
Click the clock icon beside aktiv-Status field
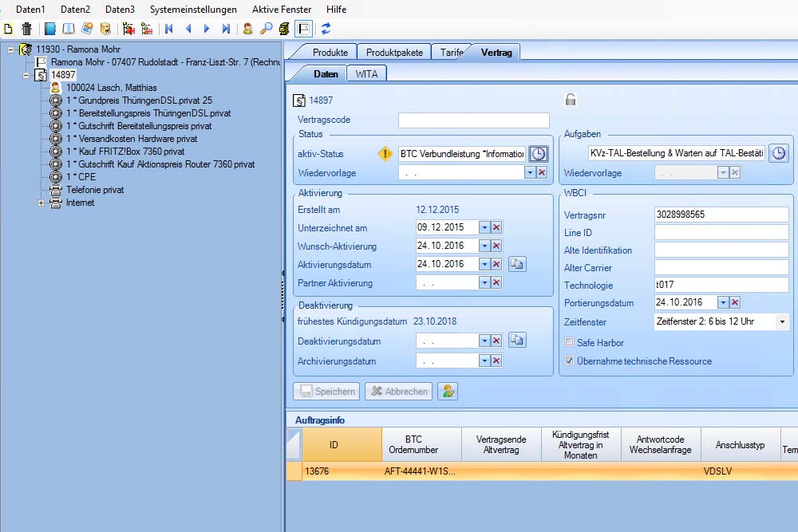[x=539, y=153]
